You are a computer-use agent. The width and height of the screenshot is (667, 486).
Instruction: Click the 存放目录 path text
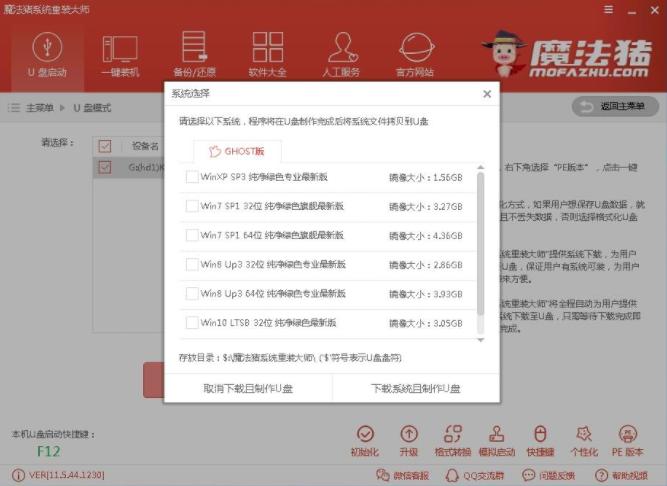point(290,358)
